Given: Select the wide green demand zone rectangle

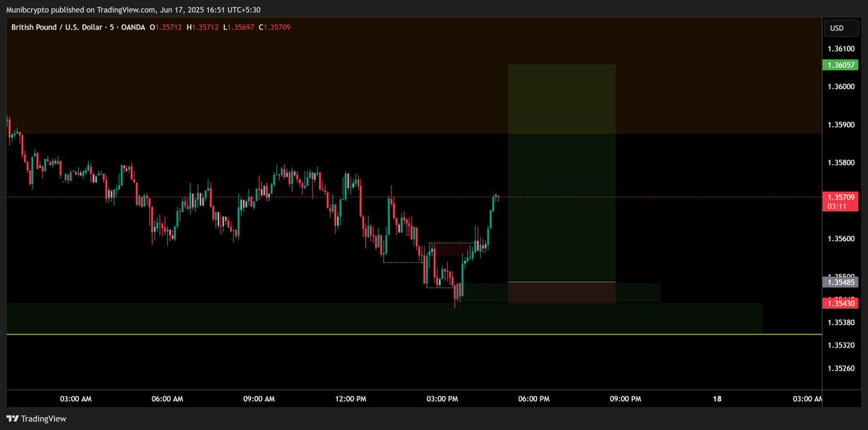Looking at the screenshot, I should coord(384,319).
